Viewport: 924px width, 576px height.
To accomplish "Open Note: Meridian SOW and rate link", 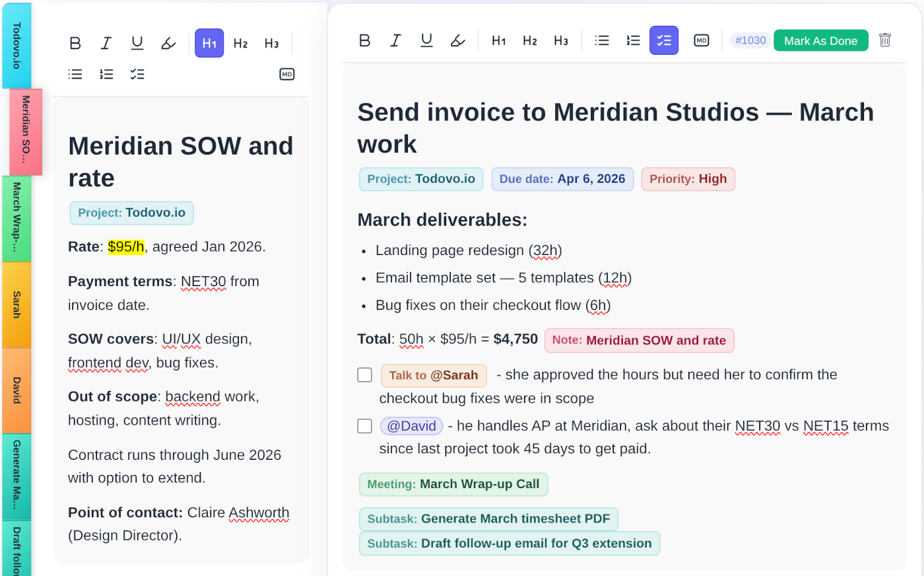I will (x=639, y=340).
